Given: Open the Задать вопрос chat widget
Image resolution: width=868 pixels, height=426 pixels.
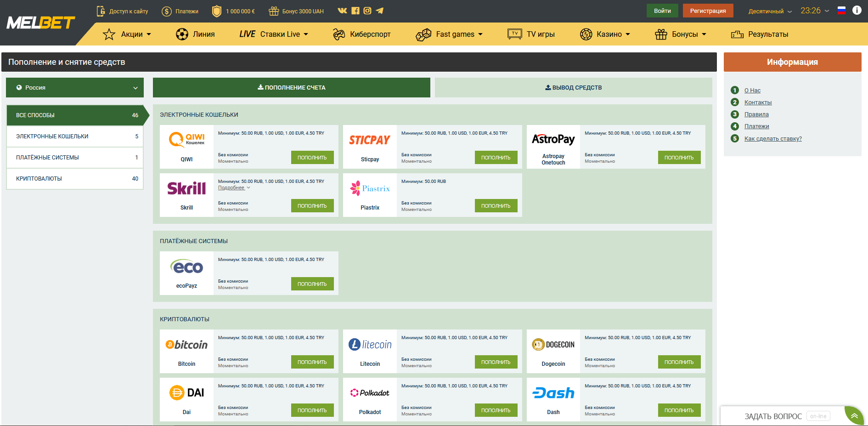Looking at the screenshot, I should (783, 416).
